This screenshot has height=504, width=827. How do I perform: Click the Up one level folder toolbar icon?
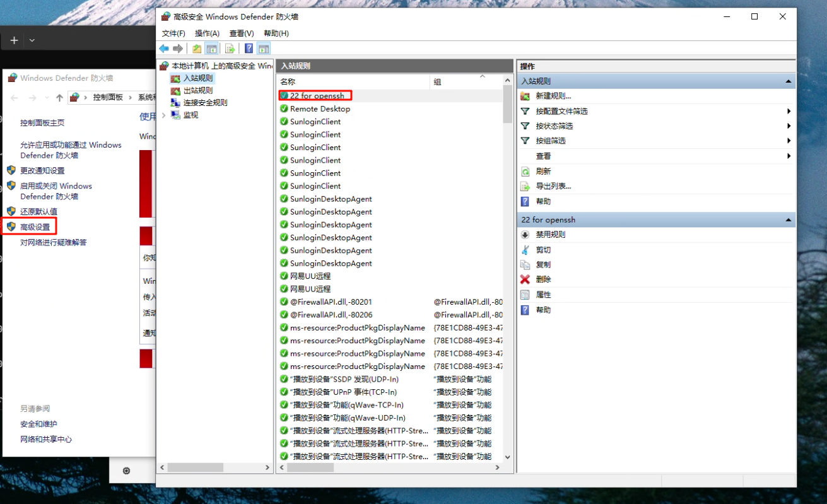pos(197,49)
